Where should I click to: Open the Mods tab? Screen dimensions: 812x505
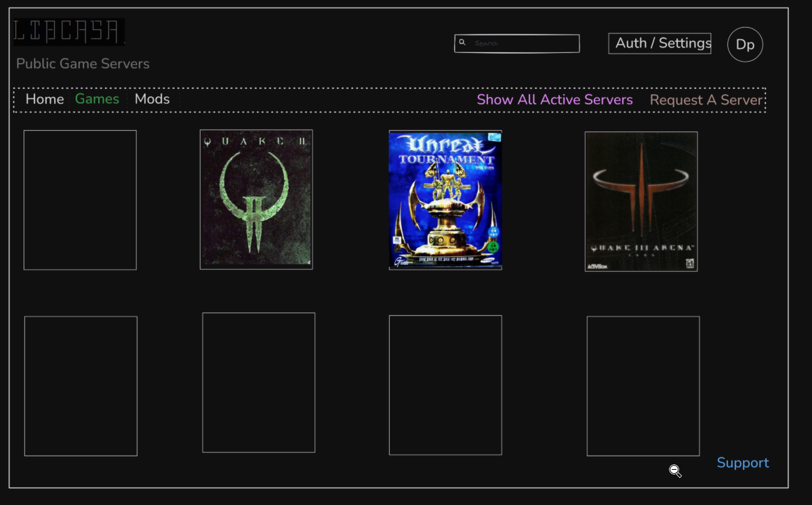153,99
